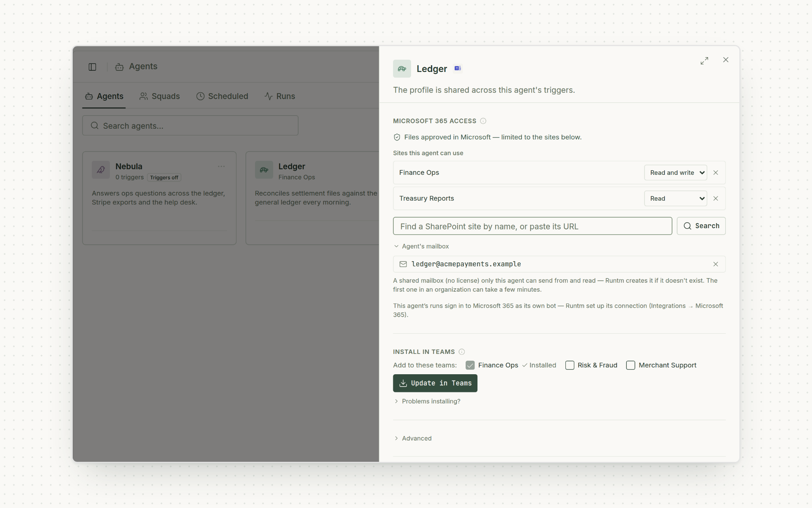812x508 pixels.
Task: Remove the Treasury Reports site
Action: click(x=716, y=199)
